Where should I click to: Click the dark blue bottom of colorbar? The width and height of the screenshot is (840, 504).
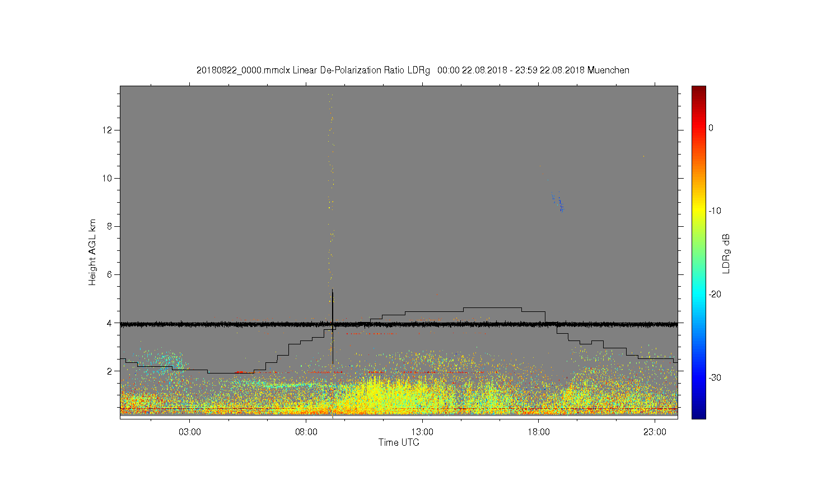(699, 413)
